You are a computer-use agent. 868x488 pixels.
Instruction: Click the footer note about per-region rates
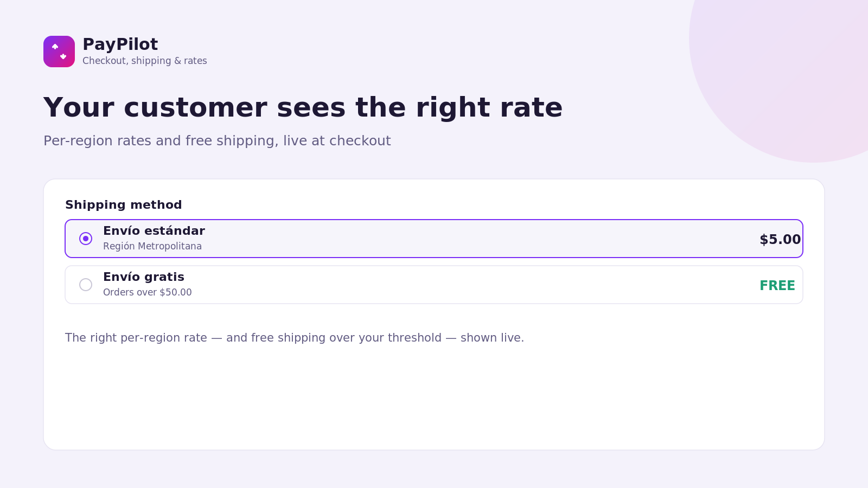(295, 338)
